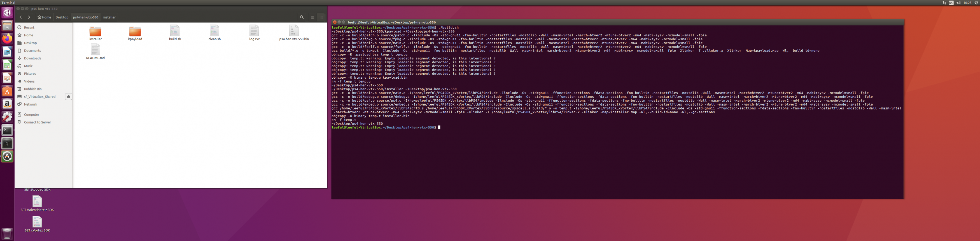Open the sound volume indicator menu

958,3
